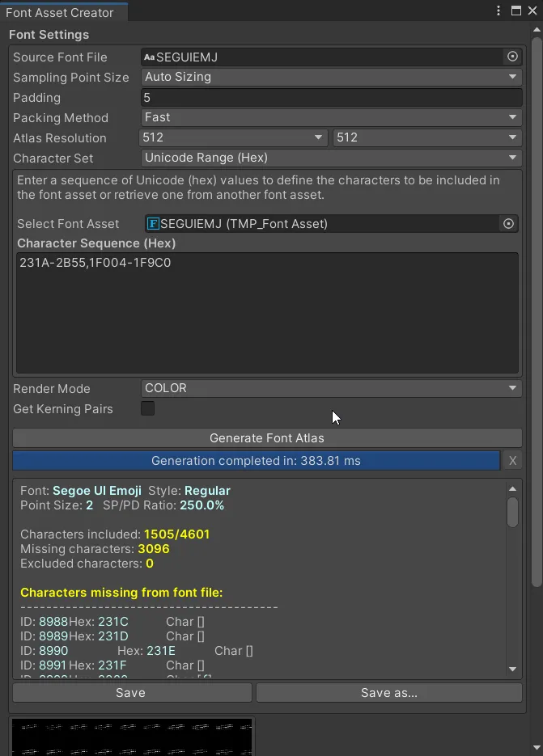Click the Save as... button
The height and width of the screenshot is (756, 543).
(x=389, y=693)
